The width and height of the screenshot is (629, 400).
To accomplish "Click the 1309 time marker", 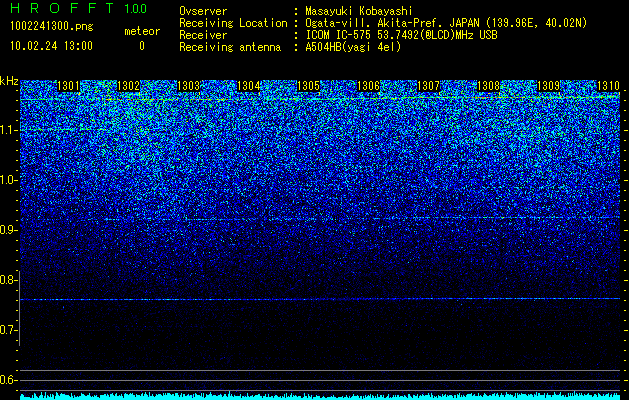I will click(x=548, y=86).
